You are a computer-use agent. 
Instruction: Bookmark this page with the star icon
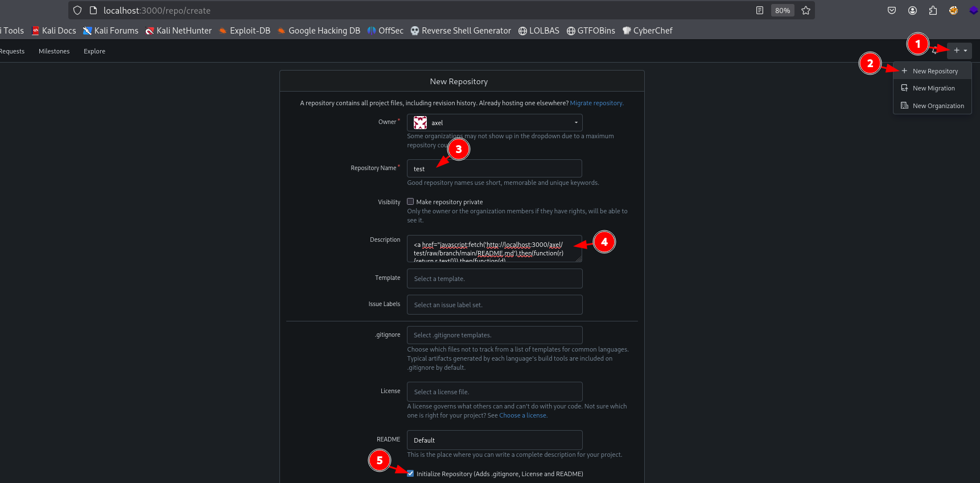[806, 10]
